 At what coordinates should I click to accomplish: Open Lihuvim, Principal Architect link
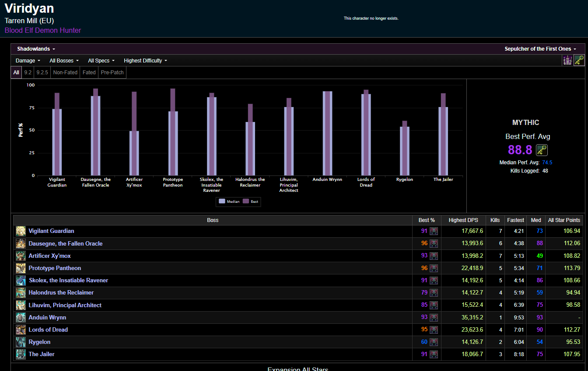click(x=65, y=305)
